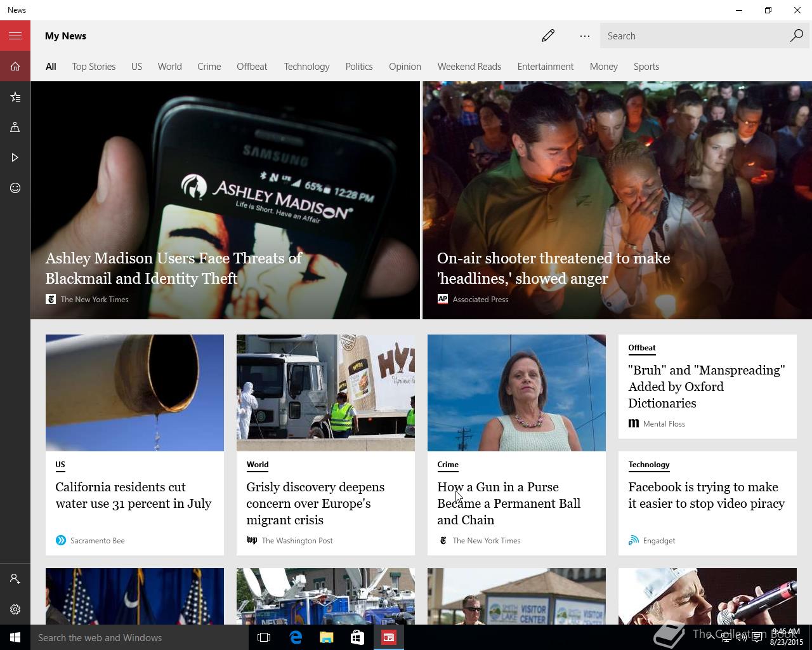
Task: Switch to the Technology tab
Action: 306,66
